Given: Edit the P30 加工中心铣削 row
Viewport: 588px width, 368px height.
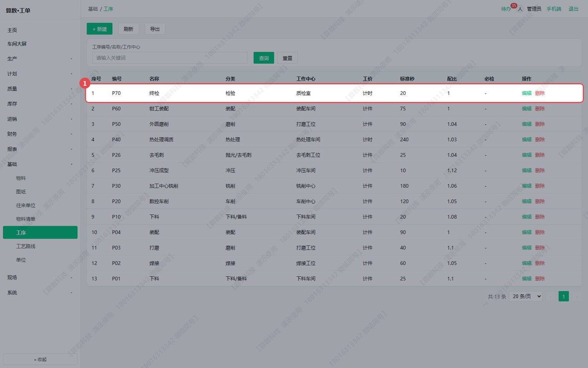Looking at the screenshot, I should point(526,186).
